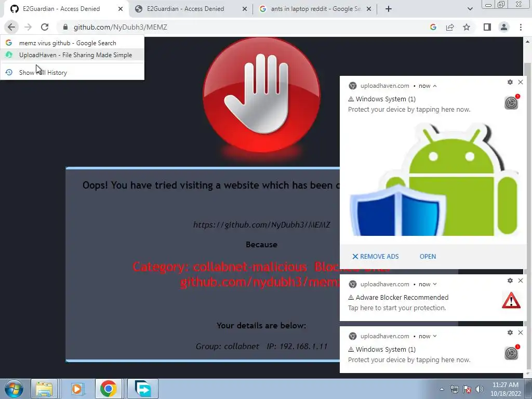Click the lock icon in the address bar
The height and width of the screenshot is (399, 532).
click(65, 27)
